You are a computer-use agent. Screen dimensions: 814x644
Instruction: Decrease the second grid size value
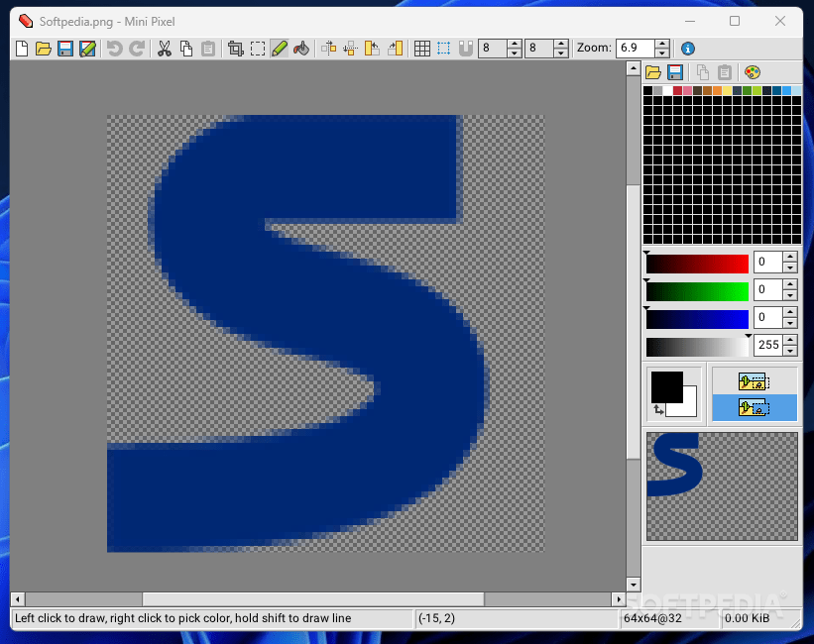click(x=560, y=54)
